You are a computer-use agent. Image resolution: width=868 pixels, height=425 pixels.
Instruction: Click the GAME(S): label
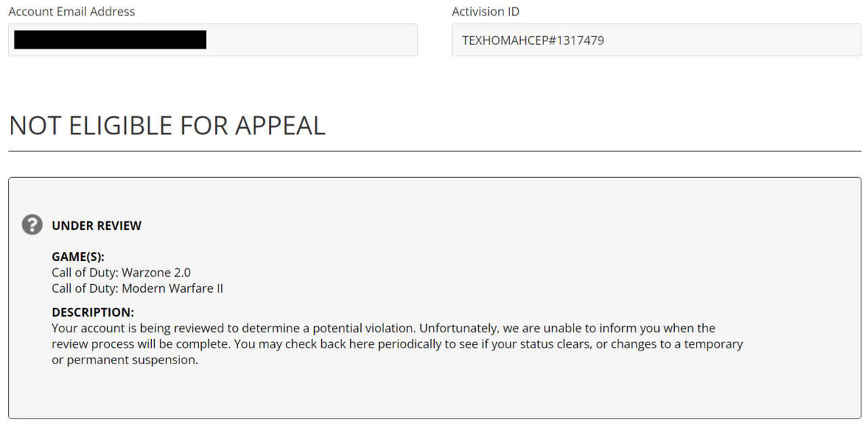click(78, 257)
